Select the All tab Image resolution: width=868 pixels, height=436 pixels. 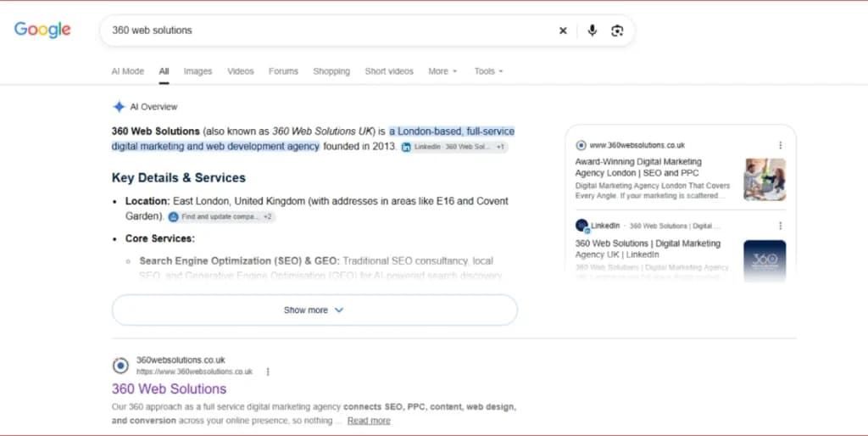click(x=164, y=71)
